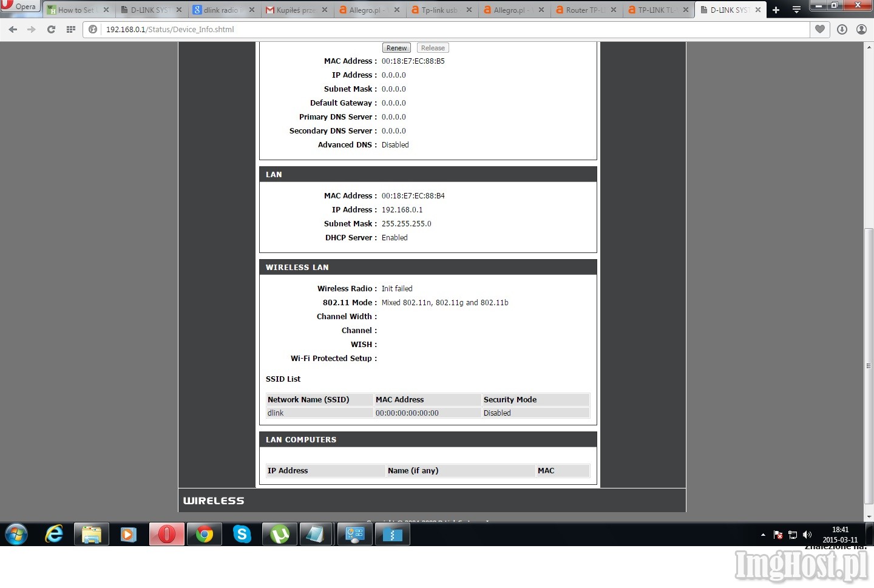The image size is (874, 588).
Task: Open the Speed Dial grid
Action: click(71, 29)
